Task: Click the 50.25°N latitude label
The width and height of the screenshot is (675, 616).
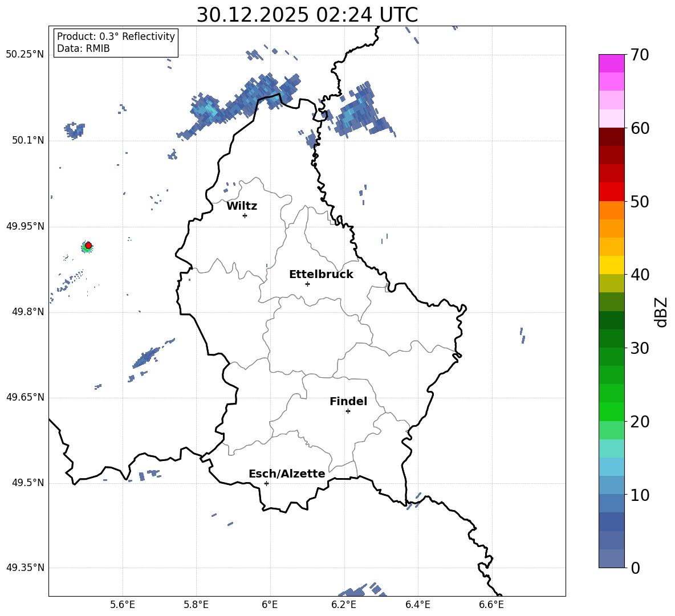Action: coord(25,55)
